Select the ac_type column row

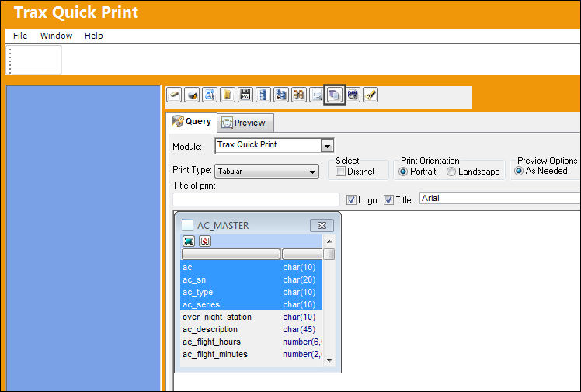tap(251, 292)
